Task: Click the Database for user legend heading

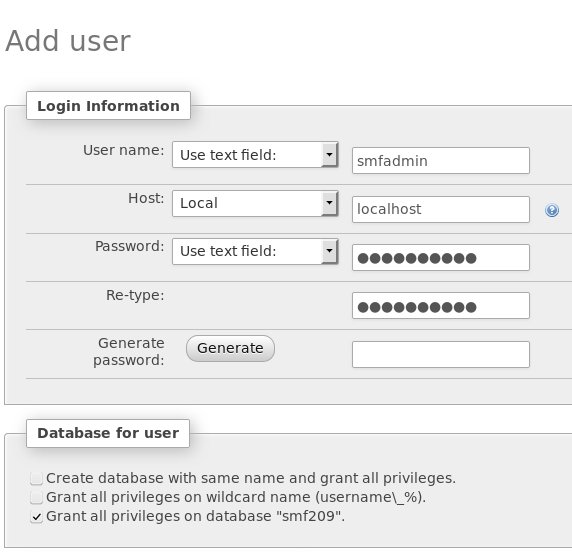Action: pyautogui.click(x=108, y=433)
